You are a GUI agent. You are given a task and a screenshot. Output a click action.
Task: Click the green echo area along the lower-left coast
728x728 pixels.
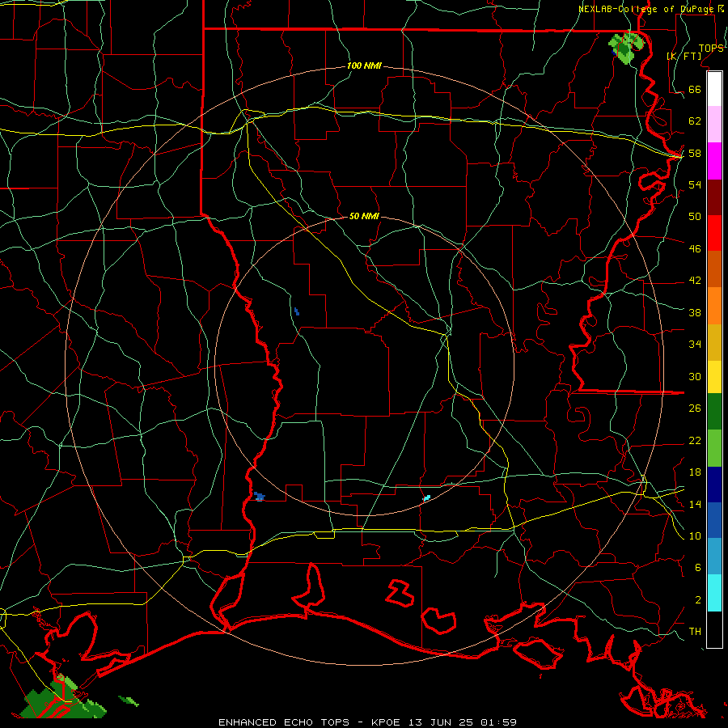coord(64,699)
